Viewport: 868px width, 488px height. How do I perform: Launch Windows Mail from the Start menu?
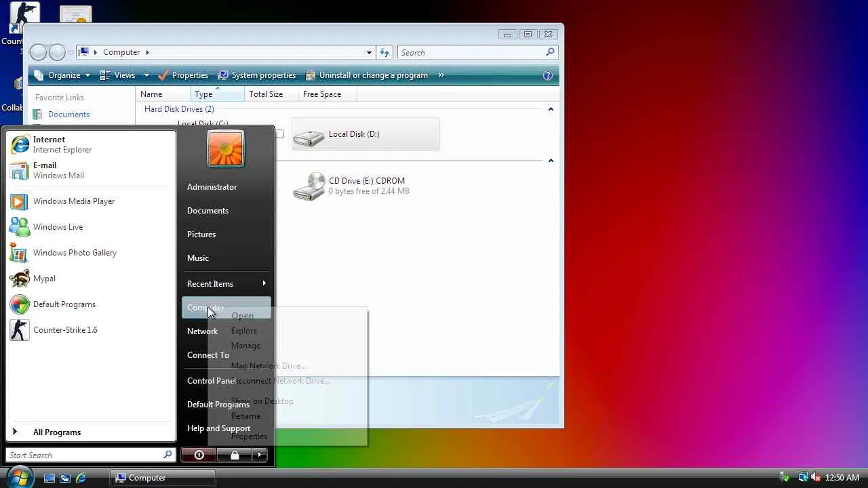click(x=90, y=170)
